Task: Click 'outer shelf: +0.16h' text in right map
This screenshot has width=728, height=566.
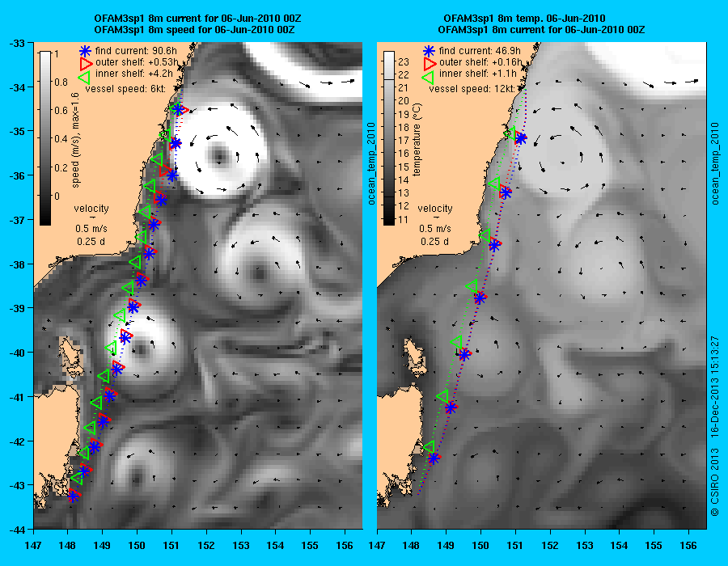Action: point(480,62)
